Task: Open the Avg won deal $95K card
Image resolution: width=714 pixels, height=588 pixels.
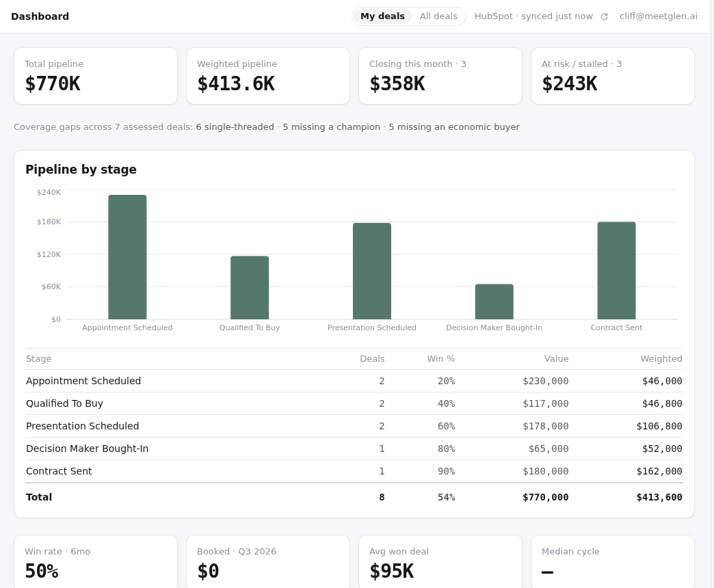Action: (x=440, y=561)
